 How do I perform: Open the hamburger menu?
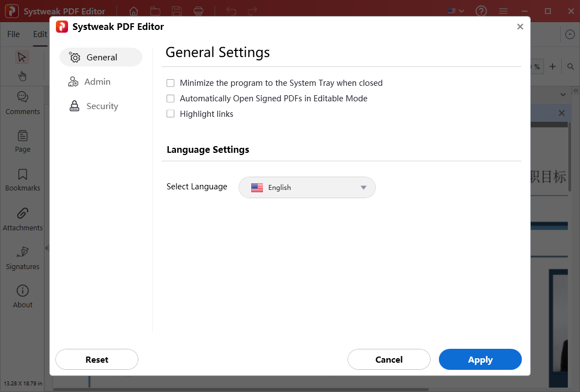click(x=503, y=11)
